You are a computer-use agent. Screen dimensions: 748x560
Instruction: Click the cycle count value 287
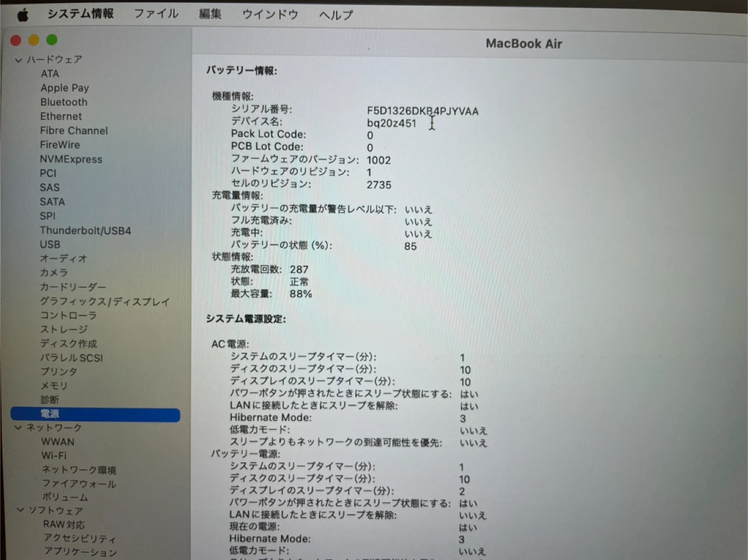click(x=299, y=269)
